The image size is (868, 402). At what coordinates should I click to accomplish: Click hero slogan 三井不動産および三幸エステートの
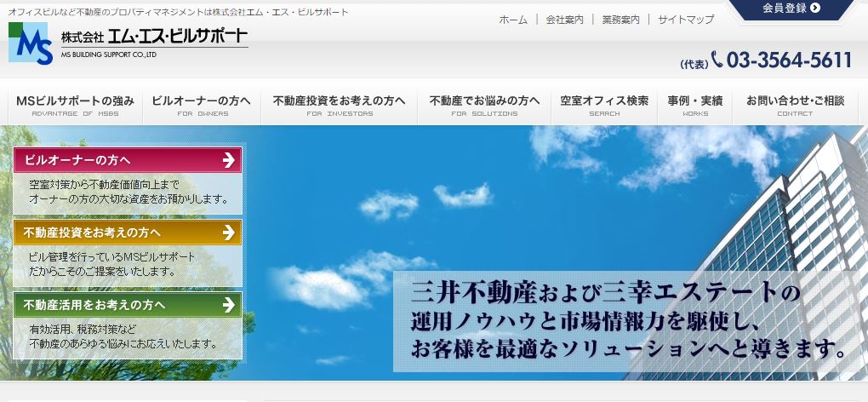click(x=606, y=294)
